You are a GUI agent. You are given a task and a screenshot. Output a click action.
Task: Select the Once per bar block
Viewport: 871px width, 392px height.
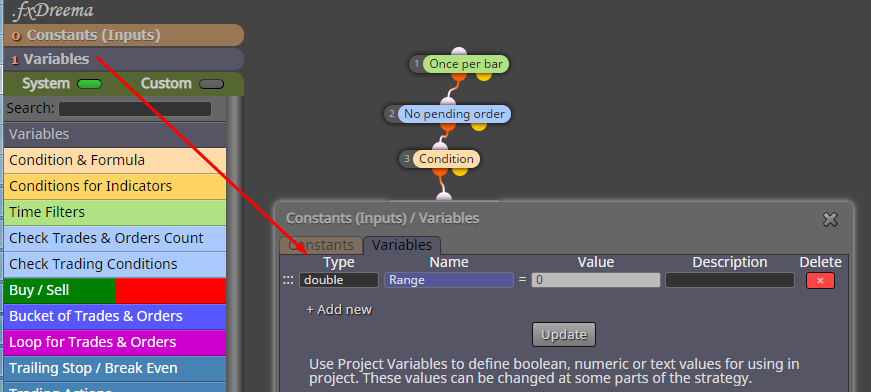pyautogui.click(x=465, y=64)
